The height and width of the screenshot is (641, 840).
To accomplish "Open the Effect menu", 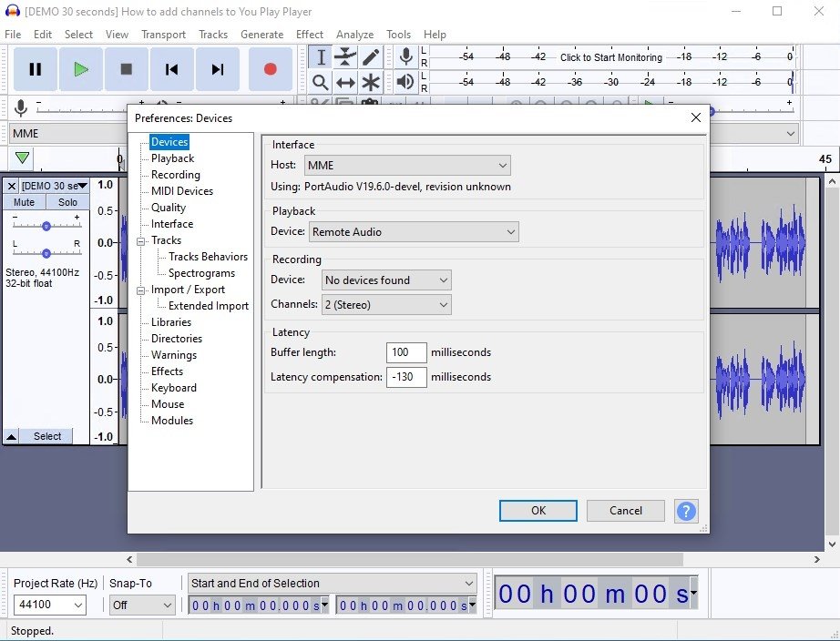I will pos(310,35).
